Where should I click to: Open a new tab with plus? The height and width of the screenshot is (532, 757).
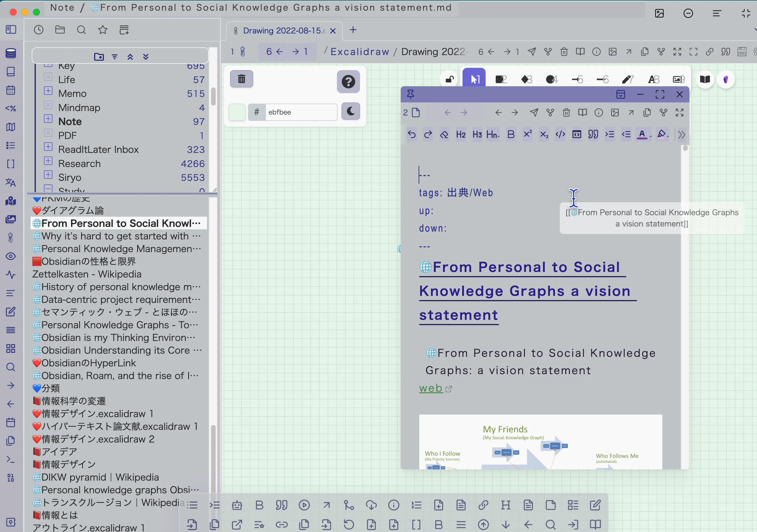click(353, 30)
